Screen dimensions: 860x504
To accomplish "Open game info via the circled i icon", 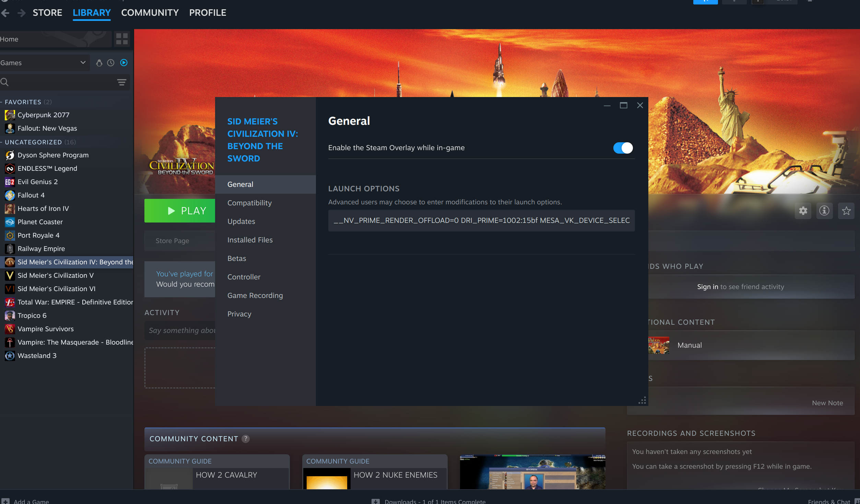I will tap(825, 211).
